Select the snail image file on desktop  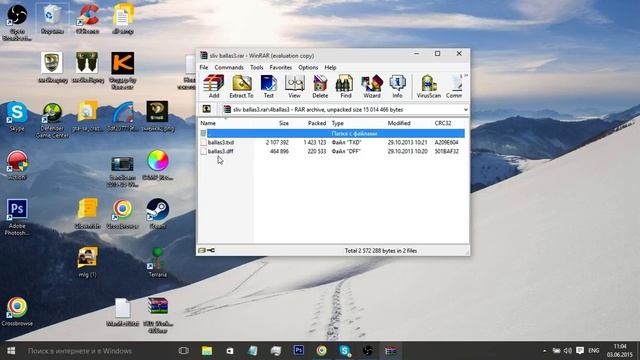pyautogui.click(x=158, y=117)
